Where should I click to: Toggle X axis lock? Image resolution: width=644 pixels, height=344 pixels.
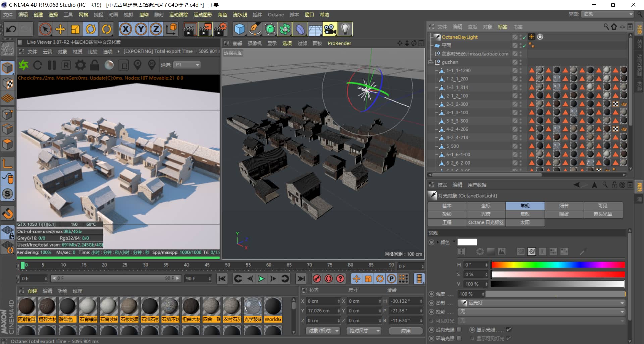[x=126, y=29]
